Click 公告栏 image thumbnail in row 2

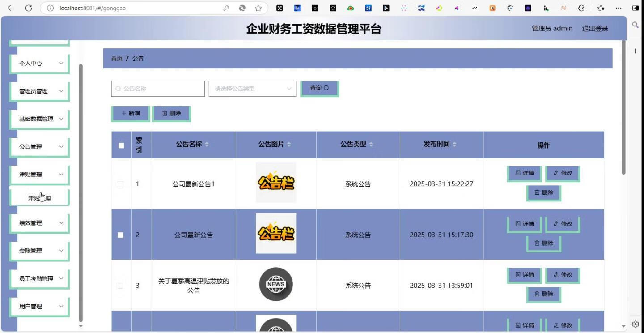pyautogui.click(x=276, y=233)
